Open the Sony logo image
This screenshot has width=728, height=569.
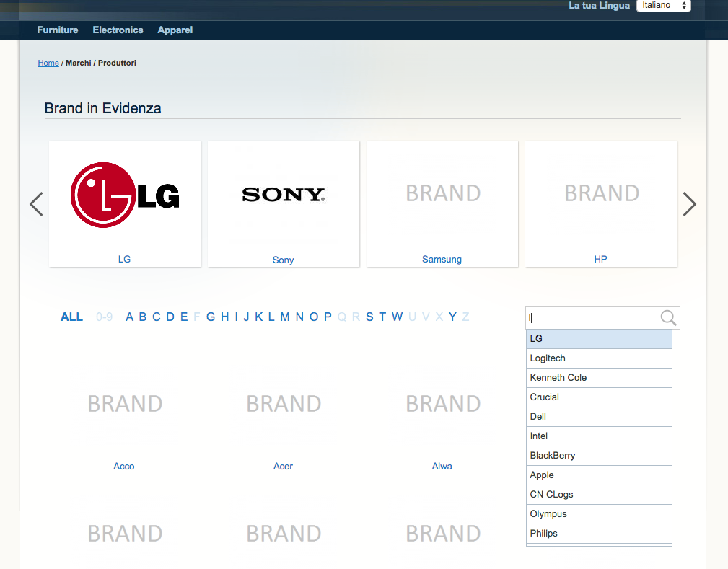284,195
